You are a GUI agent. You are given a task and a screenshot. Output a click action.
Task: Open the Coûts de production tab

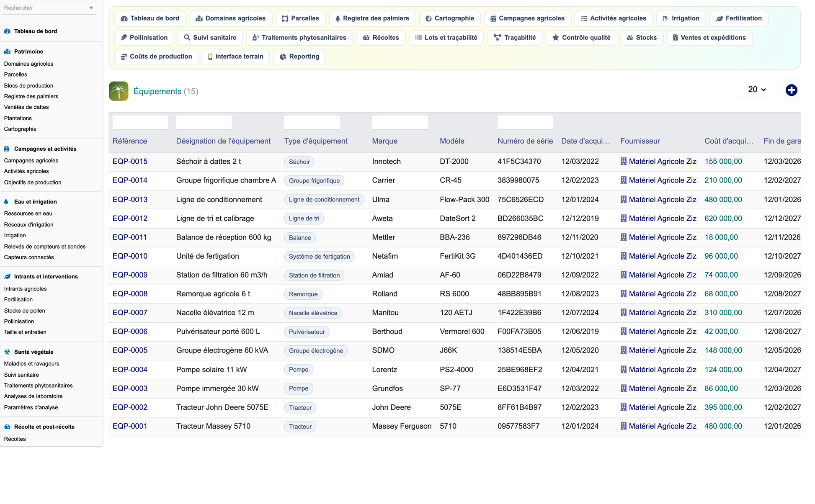[x=156, y=57]
